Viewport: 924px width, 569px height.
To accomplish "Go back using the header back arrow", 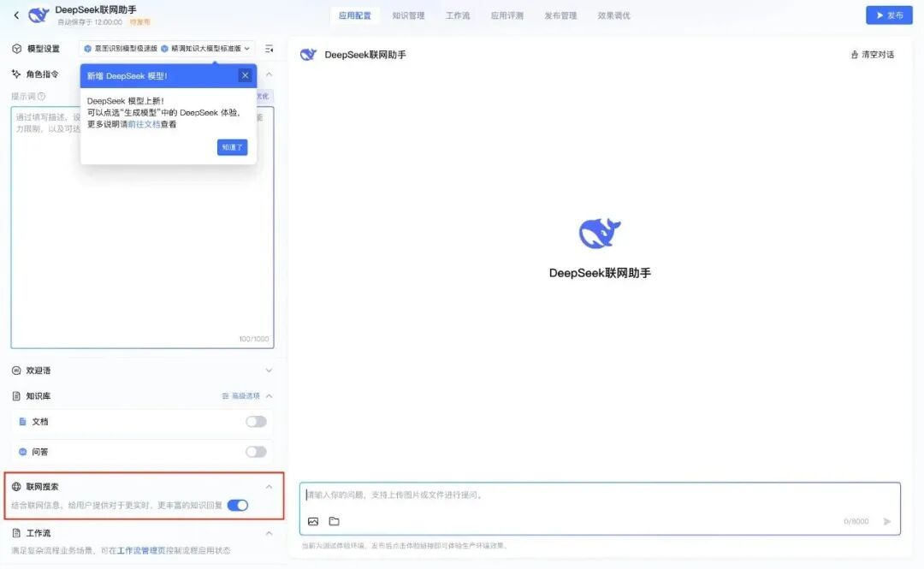I will click(x=16, y=15).
